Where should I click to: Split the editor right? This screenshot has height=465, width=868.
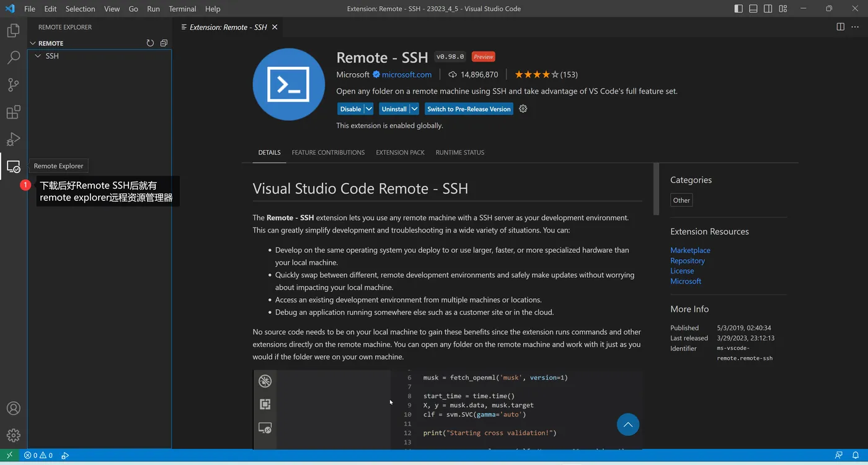tap(840, 27)
